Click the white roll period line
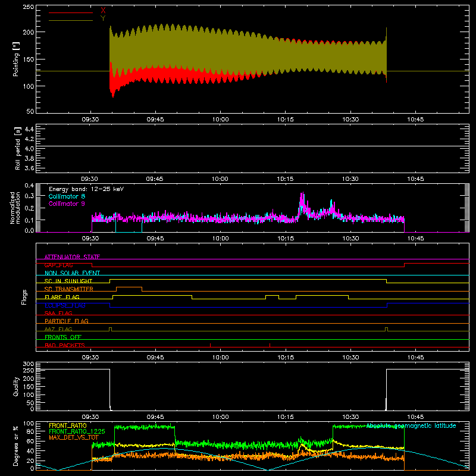Viewport: 476px width, 476px height. [x=252, y=146]
